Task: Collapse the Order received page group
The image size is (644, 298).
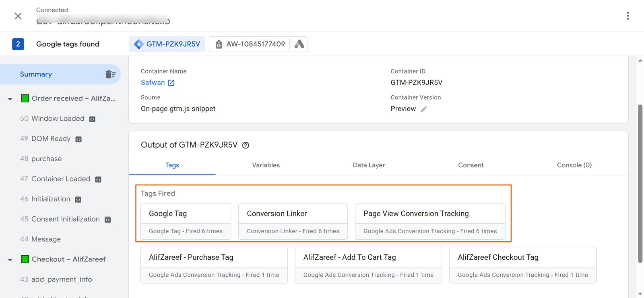Action: click(10, 99)
